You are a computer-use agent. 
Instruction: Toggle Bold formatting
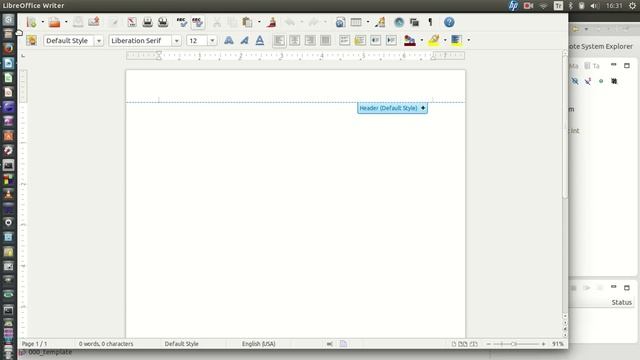coord(229,40)
